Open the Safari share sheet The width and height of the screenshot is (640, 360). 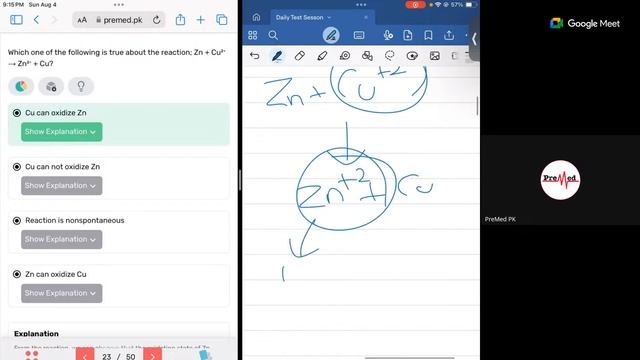(x=180, y=20)
